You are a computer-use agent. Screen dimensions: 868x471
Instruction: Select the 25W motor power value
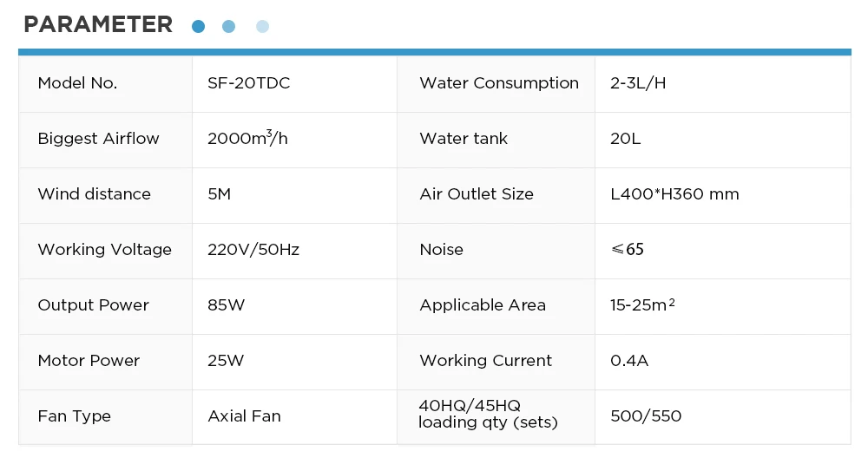point(226,360)
